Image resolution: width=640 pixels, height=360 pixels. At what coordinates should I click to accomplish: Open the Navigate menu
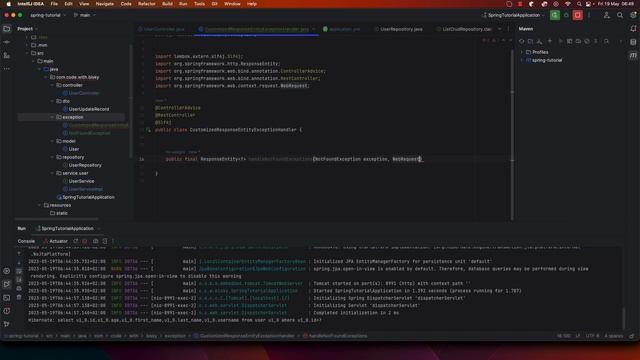tap(104, 4)
